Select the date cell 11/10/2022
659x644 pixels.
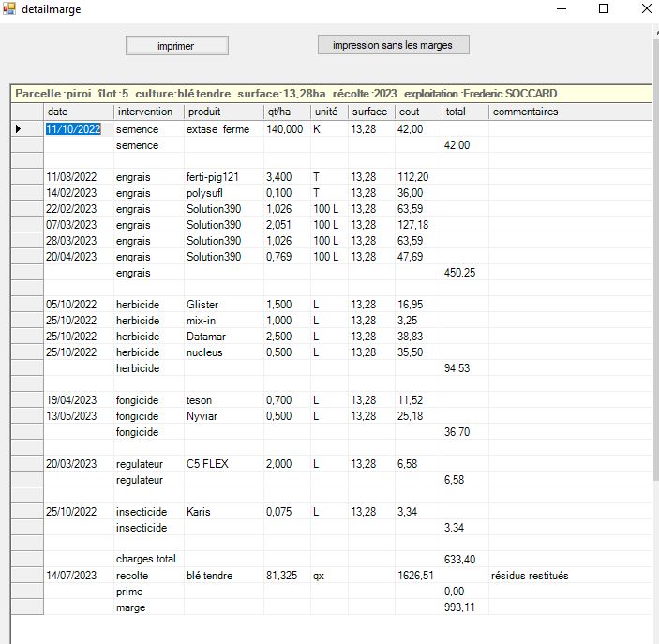point(73,129)
